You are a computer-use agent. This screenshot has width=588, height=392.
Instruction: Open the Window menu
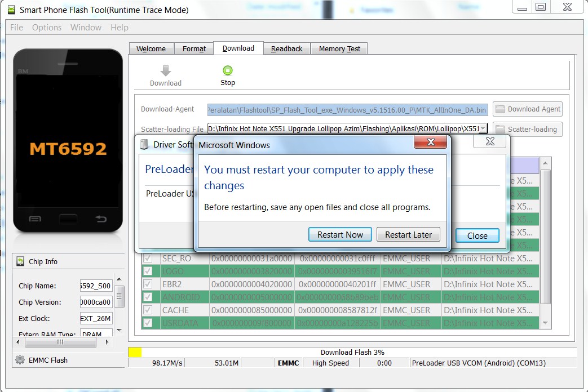86,28
